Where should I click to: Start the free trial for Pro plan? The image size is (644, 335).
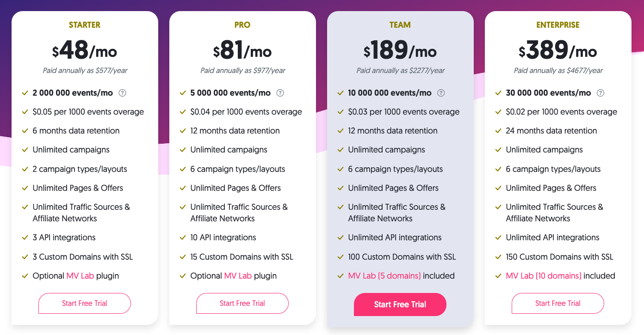(x=242, y=304)
